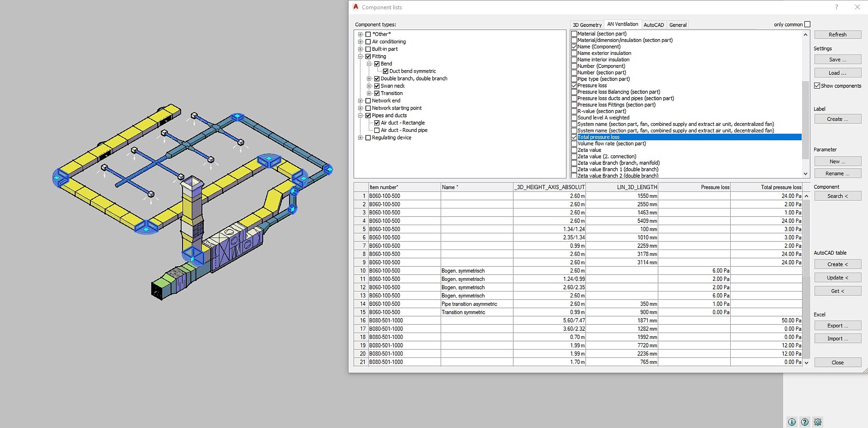Click the help '?' in the title bar
Viewport: 868px width, 428px height.
point(836,7)
